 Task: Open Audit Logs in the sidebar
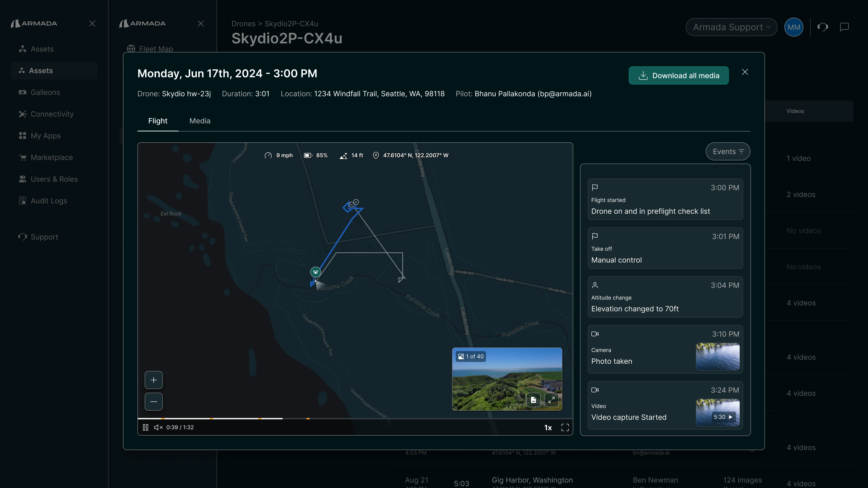(49, 201)
